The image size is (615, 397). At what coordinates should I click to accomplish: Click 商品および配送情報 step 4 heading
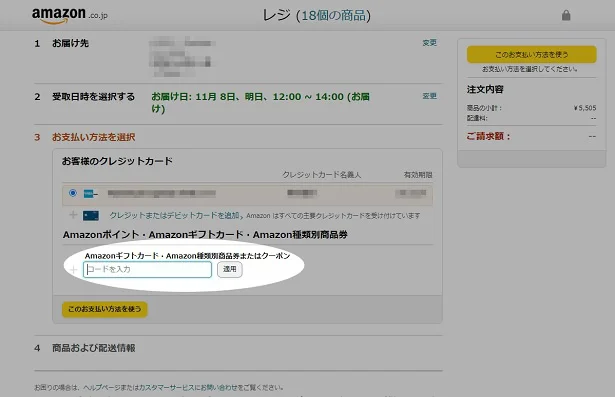click(x=93, y=348)
